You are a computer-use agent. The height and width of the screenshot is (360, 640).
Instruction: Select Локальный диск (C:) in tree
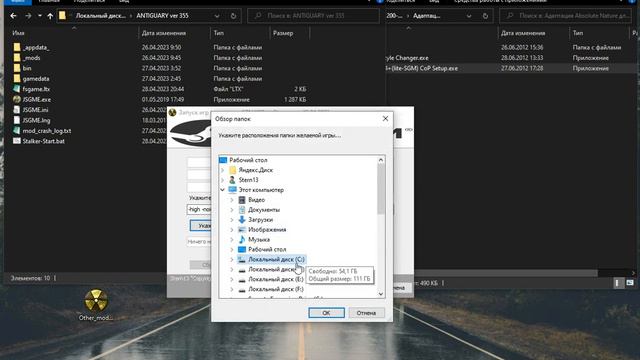[276, 259]
